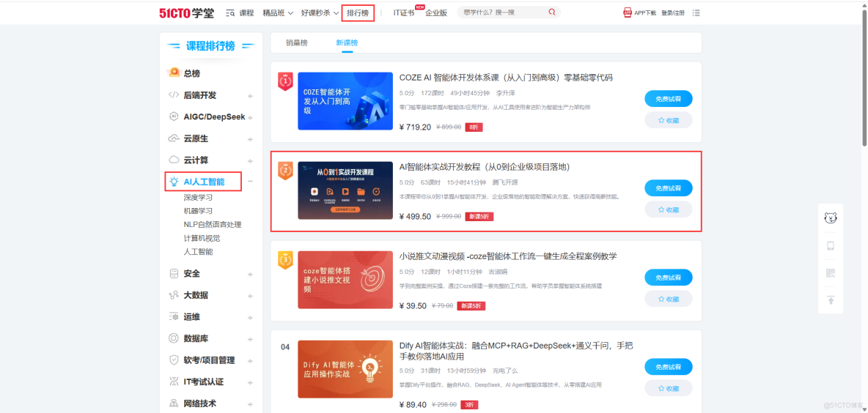The width and height of the screenshot is (868, 413).
Task: Click the 网络技术 sidebar icon
Action: click(174, 403)
